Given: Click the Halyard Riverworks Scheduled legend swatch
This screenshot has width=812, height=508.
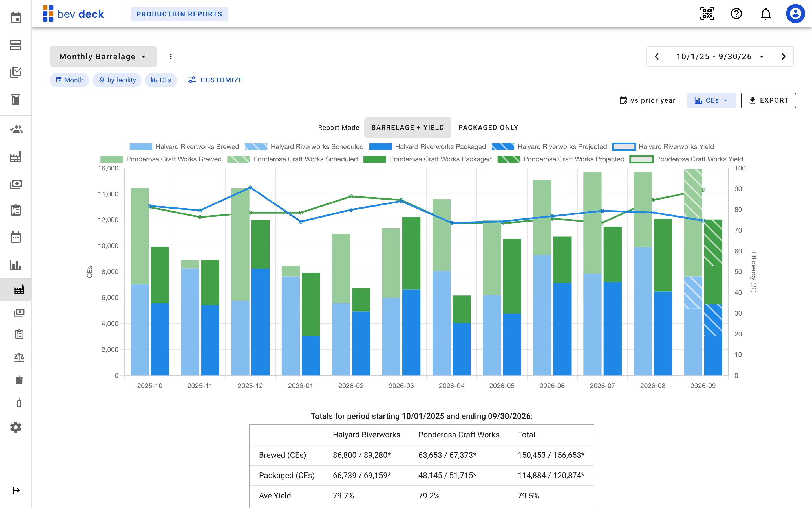Looking at the screenshot, I should click(256, 147).
